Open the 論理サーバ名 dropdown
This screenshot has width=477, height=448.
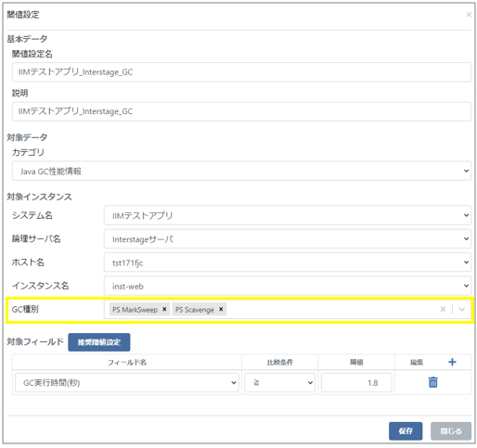tap(287, 238)
